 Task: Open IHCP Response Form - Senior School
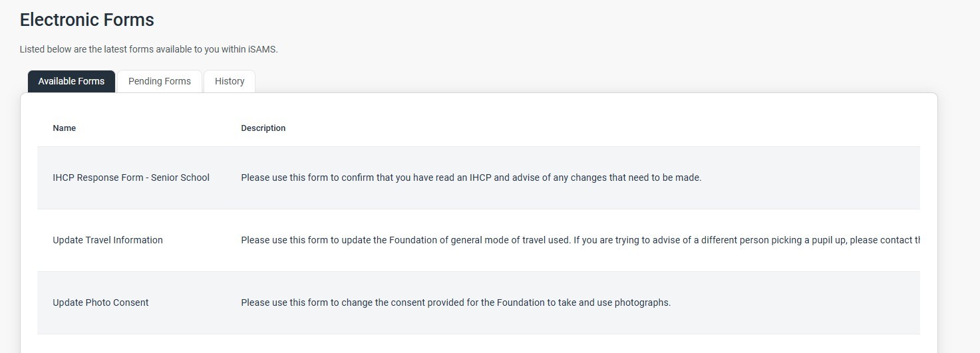point(131,177)
